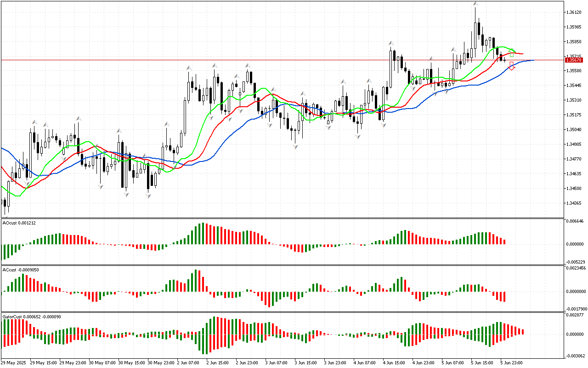This screenshot has width=588, height=368.
Task: Select the up-fractal marker above the highest candle
Action: pos(475,4)
